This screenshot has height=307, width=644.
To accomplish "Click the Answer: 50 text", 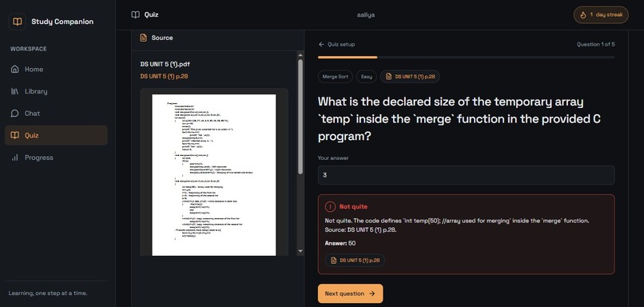I will coord(340,243).
